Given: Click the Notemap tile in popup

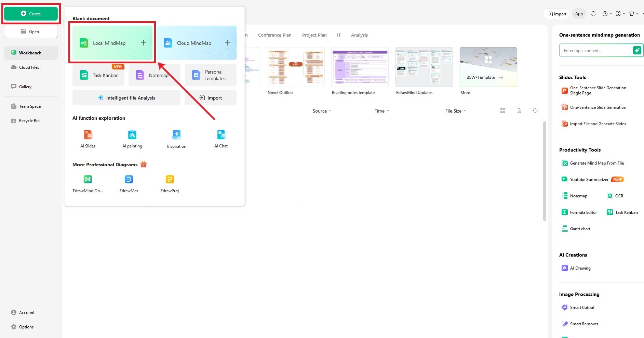Looking at the screenshot, I should click(x=155, y=75).
